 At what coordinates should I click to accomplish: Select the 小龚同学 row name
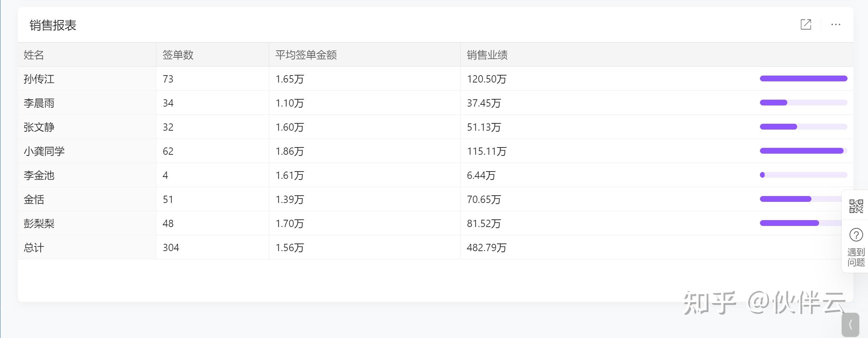pos(44,151)
